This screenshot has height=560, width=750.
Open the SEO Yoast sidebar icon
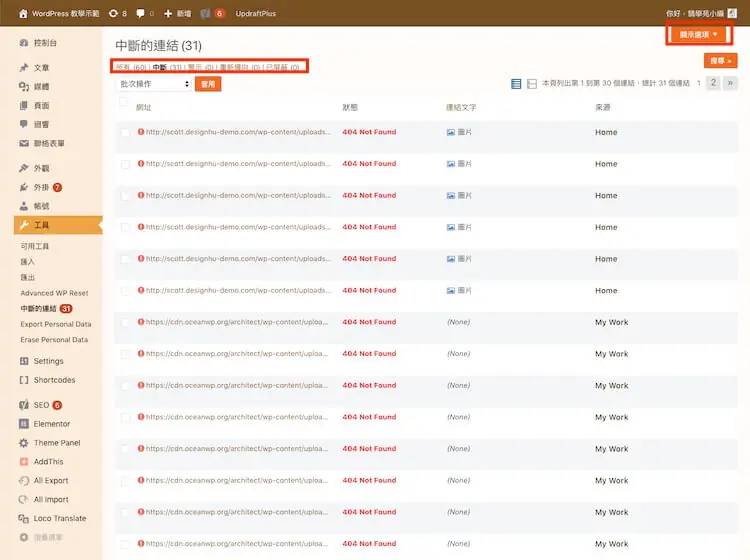click(x=23, y=405)
